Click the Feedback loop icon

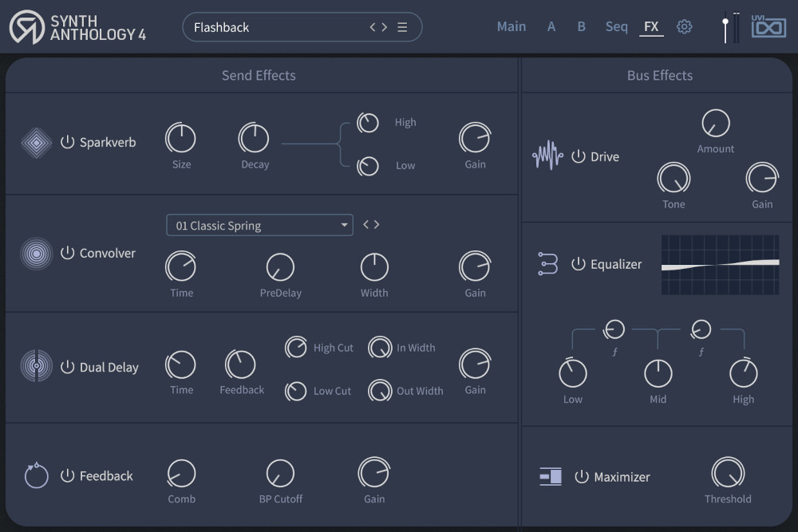coord(36,475)
